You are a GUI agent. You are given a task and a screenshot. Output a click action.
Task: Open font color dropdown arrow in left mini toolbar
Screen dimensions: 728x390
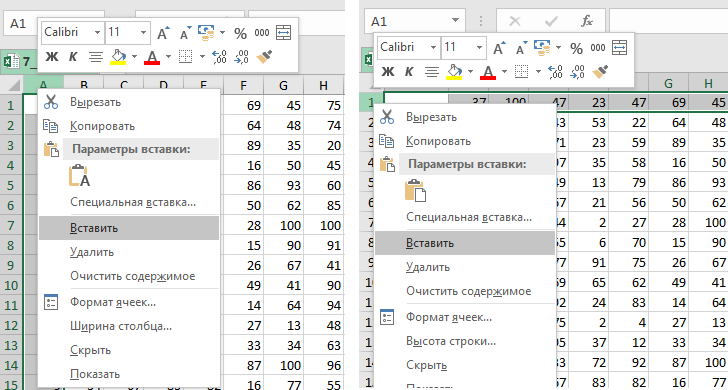coord(168,57)
